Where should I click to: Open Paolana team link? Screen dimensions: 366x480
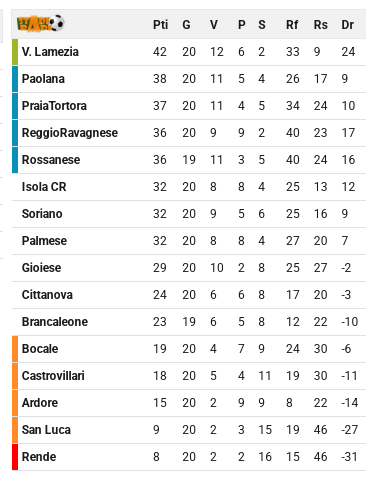point(43,79)
